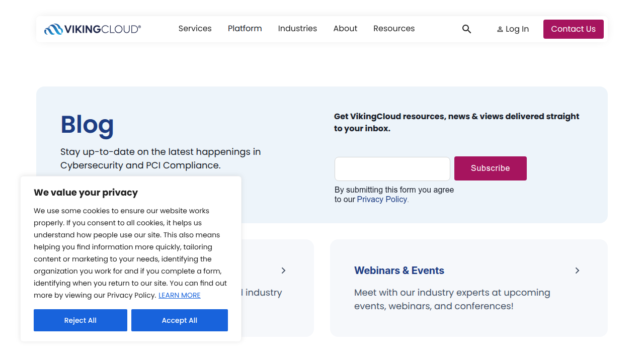Click the Blog page heading
The width and height of the screenshot is (644, 362).
coord(87,125)
